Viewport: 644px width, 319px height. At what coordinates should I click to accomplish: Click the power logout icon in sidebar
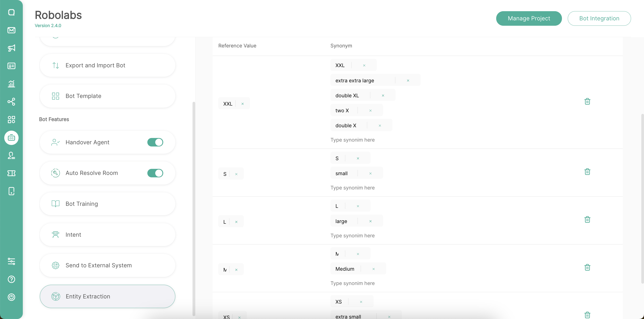point(11,297)
